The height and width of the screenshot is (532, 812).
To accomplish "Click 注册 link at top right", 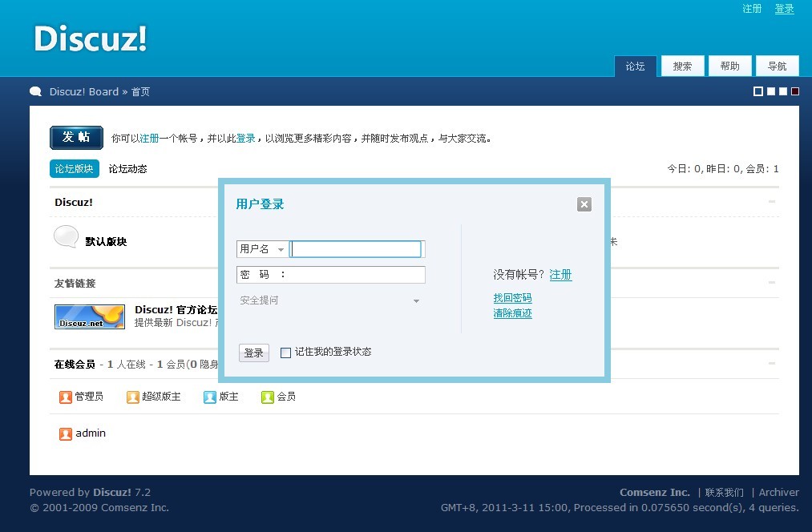I will 752,9.
